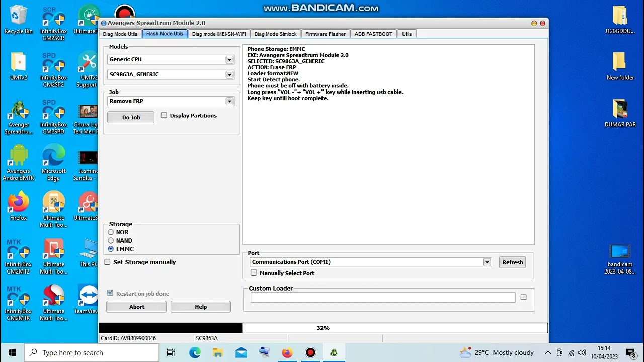Open Mail app from the taskbar
The image size is (644, 362).
pyautogui.click(x=241, y=352)
